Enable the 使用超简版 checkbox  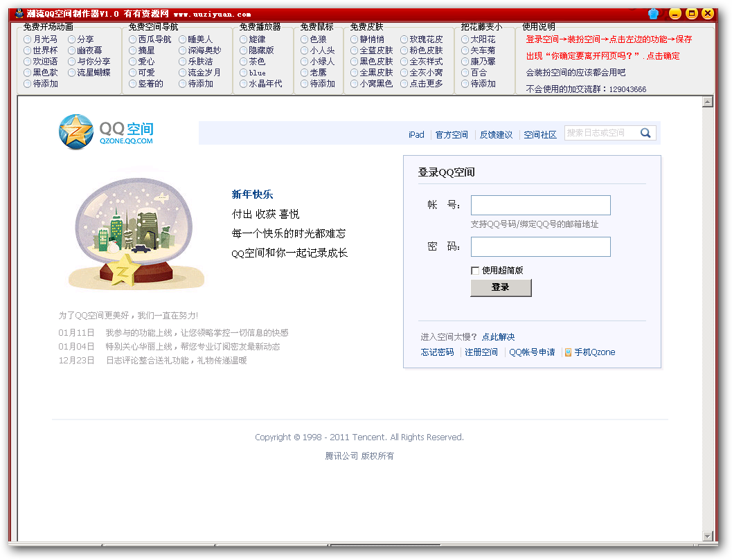[x=475, y=271]
